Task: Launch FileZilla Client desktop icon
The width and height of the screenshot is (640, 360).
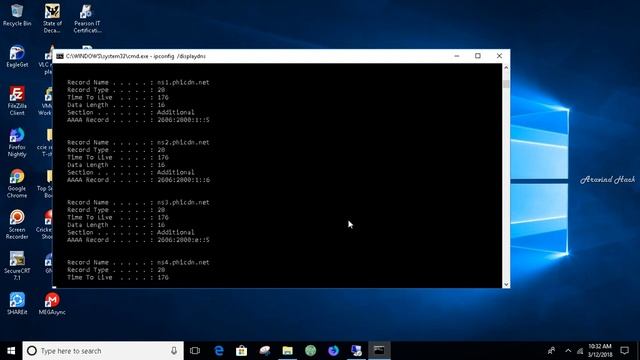Action: (17, 101)
